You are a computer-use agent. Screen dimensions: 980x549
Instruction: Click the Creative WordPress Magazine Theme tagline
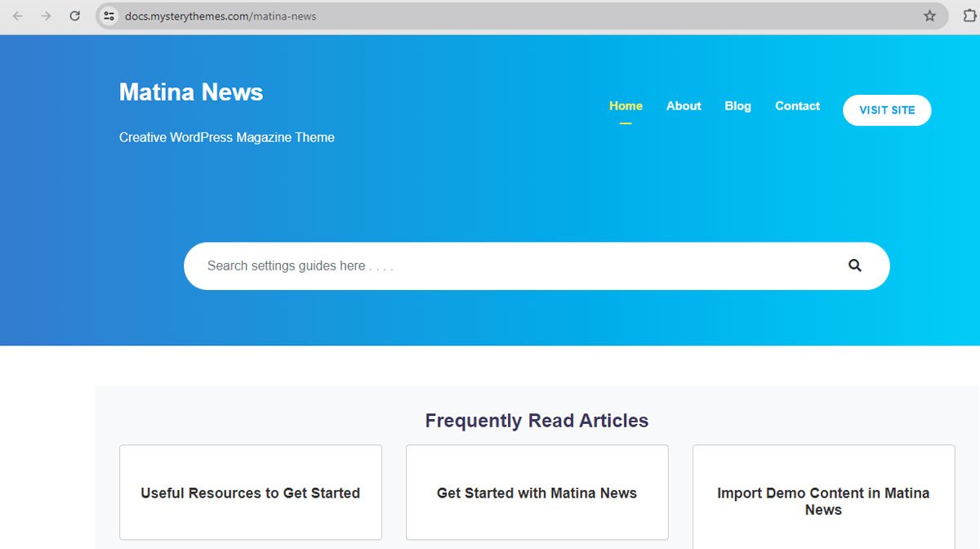[227, 137]
